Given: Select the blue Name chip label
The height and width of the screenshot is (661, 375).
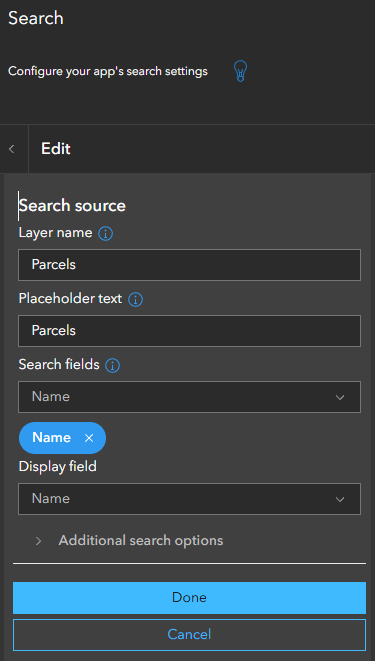Looking at the screenshot, I should [x=51, y=437].
